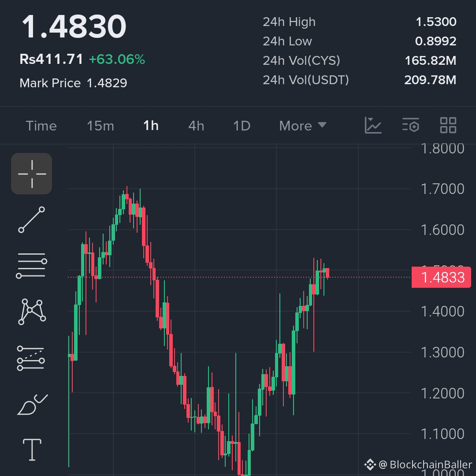Switch to Time chart view

coord(41,126)
